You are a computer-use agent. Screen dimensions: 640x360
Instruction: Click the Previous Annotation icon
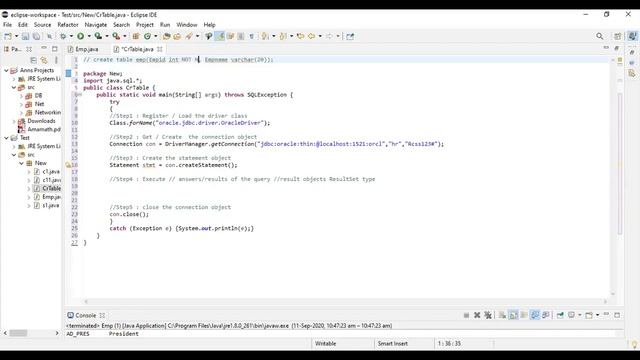[x=283, y=36]
